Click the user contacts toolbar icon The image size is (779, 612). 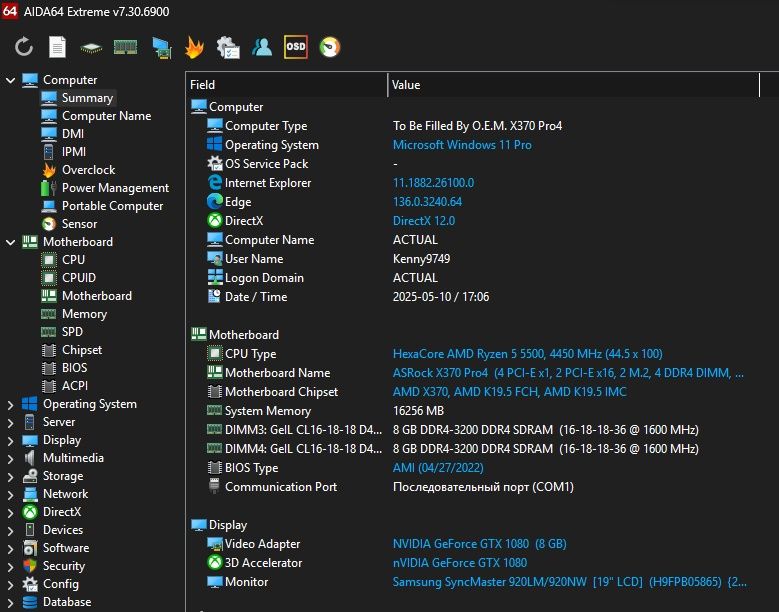pyautogui.click(x=262, y=47)
